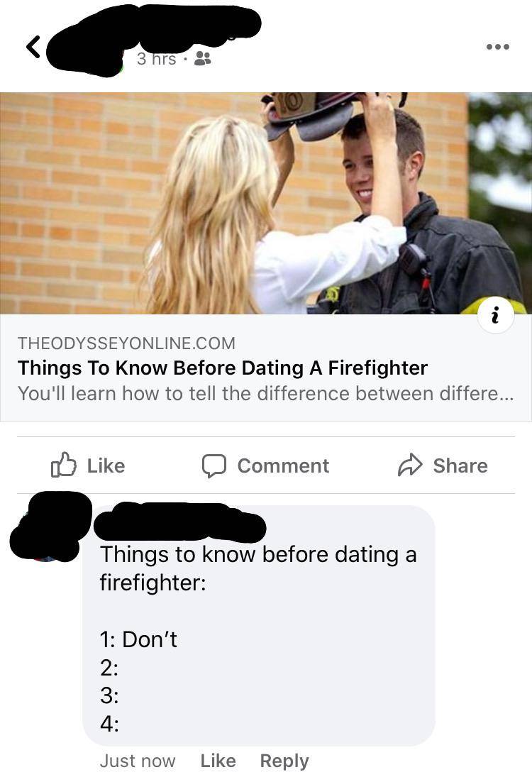Tap the friends audience icon
The image size is (532, 777).
click(202, 59)
